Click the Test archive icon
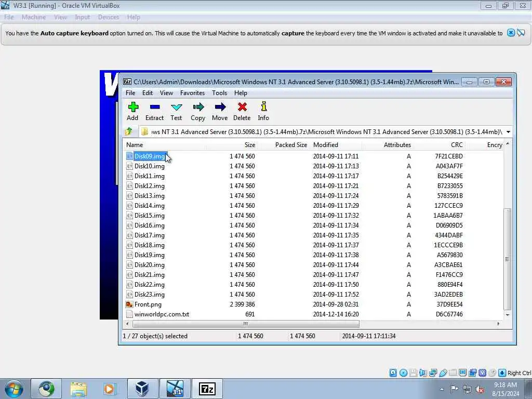532x399 pixels. [x=176, y=111]
